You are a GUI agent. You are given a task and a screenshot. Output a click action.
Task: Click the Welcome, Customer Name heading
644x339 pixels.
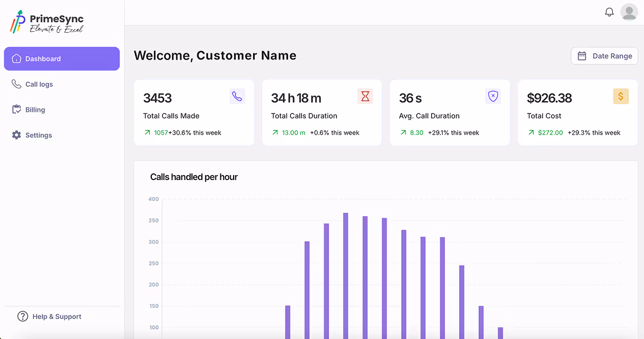pos(215,56)
